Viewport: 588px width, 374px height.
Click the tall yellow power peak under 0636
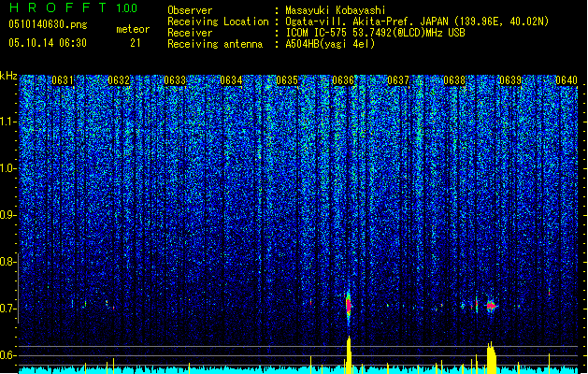tap(349, 355)
